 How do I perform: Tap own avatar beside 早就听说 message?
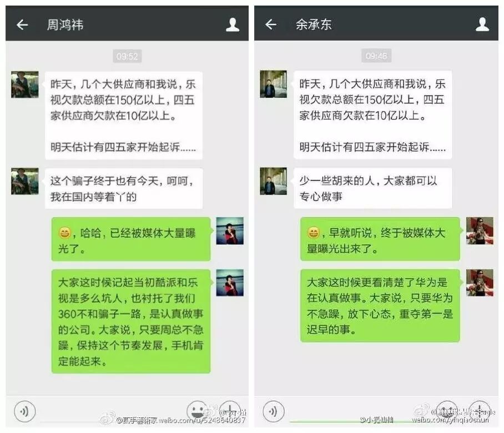(x=480, y=230)
